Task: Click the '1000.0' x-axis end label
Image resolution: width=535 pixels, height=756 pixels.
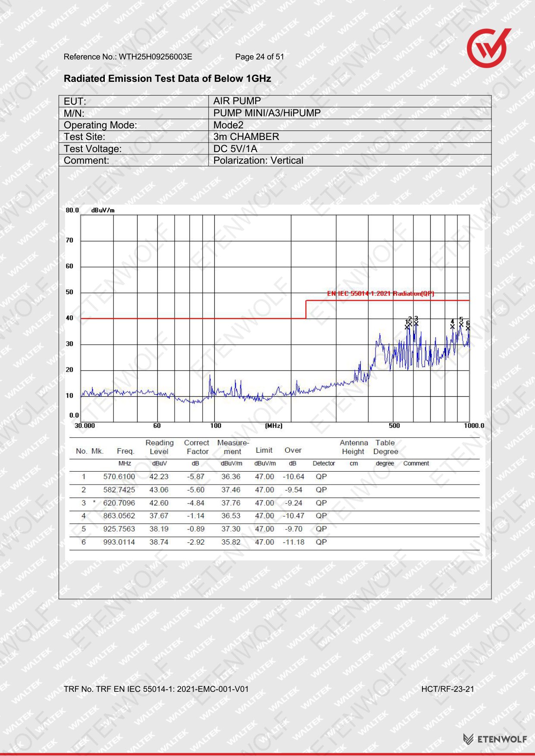Action: pyautogui.click(x=474, y=426)
